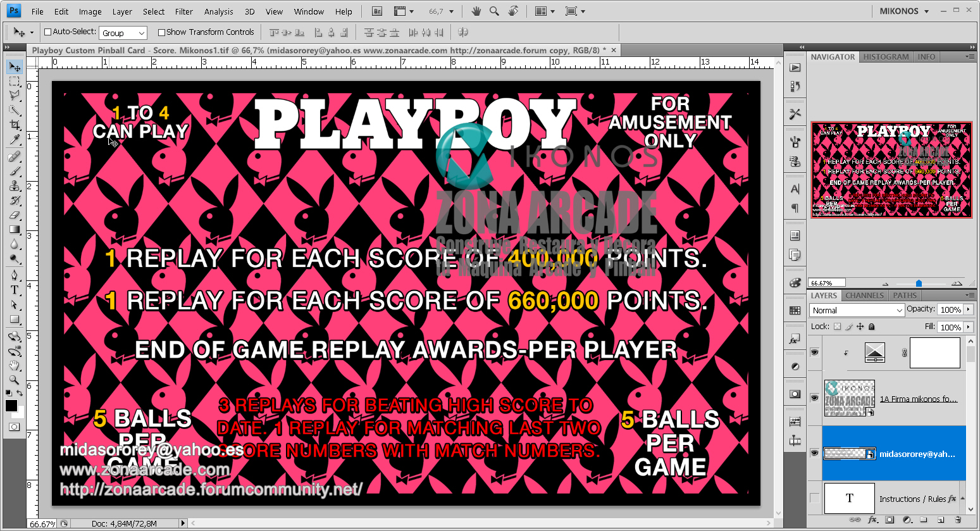Hide the topmost adjustment layer
This screenshot has height=531, width=980.
tap(815, 353)
